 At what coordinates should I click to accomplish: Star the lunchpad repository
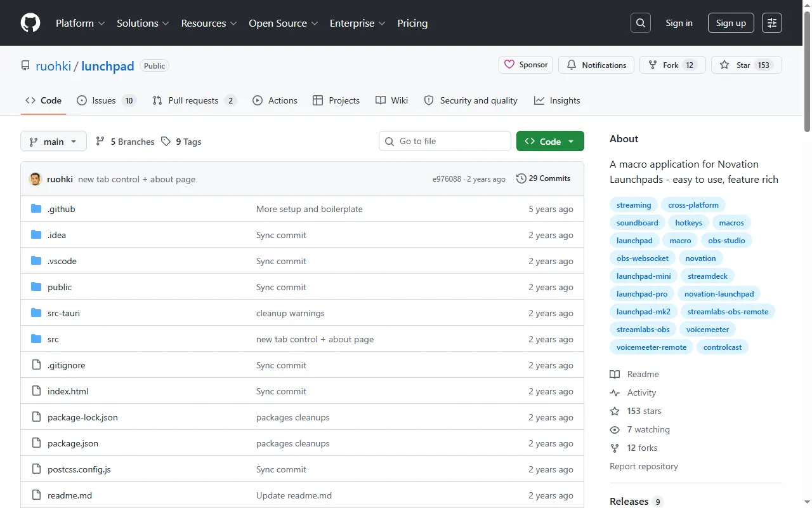pos(747,65)
